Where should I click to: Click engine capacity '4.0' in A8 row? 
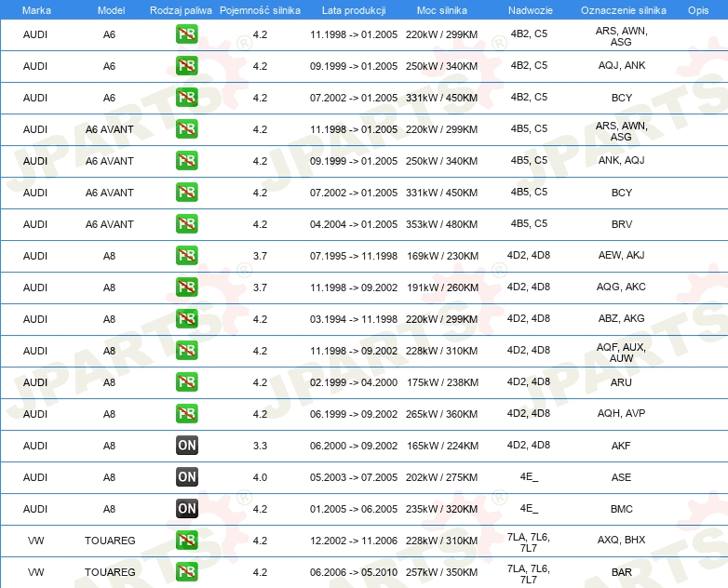point(260,477)
